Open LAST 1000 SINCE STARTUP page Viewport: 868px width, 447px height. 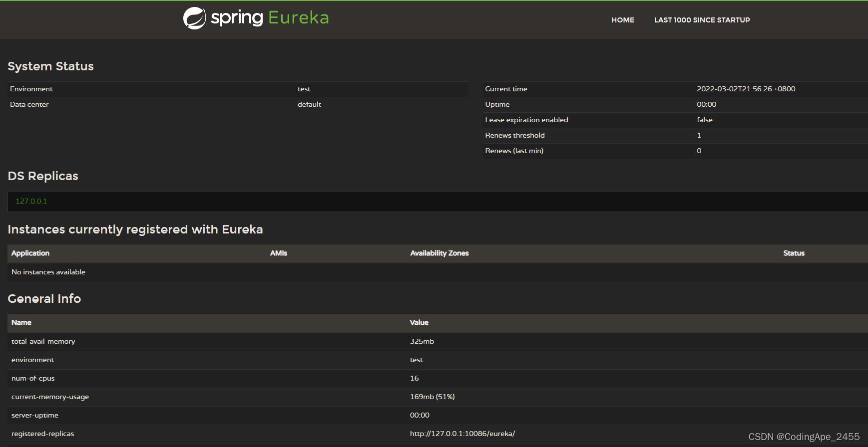[x=702, y=20]
